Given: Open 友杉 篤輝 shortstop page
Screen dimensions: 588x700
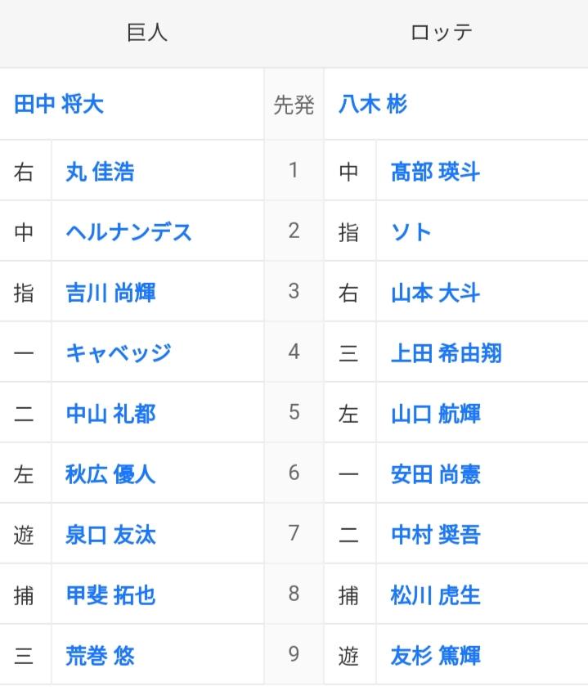Looking at the screenshot, I should [436, 656].
